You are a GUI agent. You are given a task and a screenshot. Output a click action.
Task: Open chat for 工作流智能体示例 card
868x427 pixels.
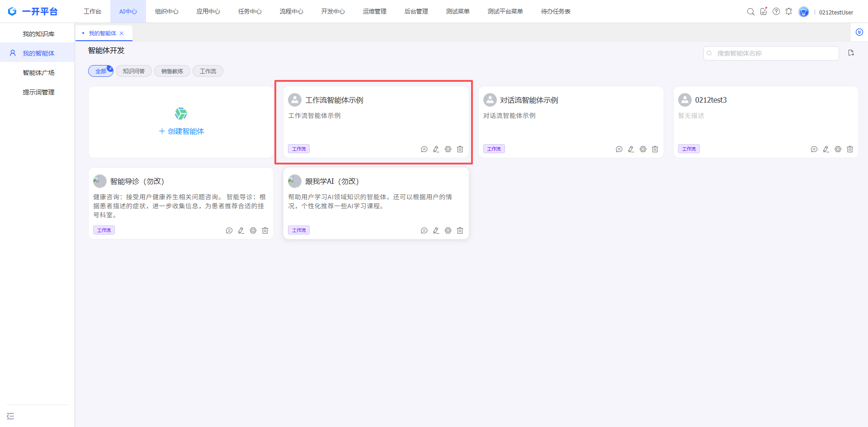click(424, 149)
